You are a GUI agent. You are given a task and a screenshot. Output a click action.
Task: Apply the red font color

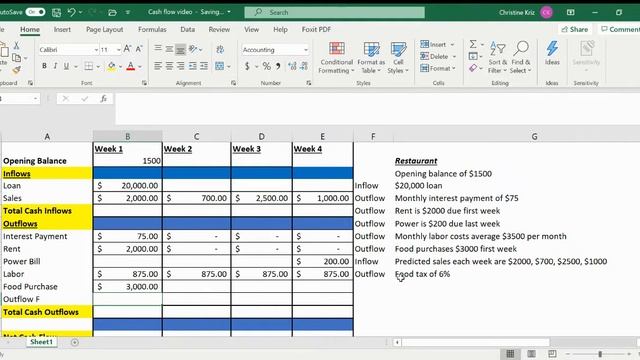click(x=131, y=66)
